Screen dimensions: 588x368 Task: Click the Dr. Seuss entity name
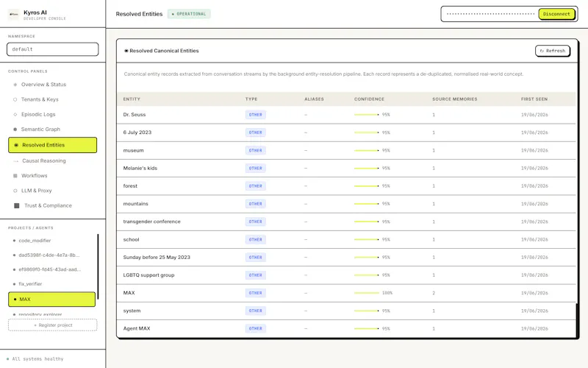pos(135,115)
